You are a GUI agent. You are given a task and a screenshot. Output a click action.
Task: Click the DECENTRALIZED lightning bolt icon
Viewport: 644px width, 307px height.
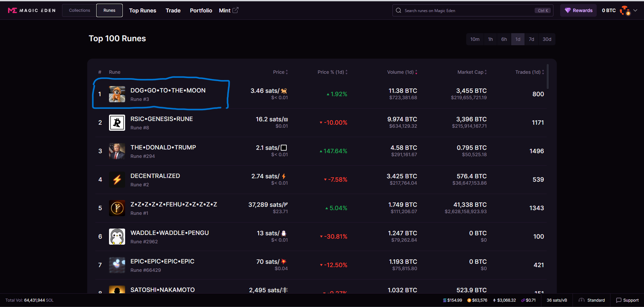pos(117,180)
